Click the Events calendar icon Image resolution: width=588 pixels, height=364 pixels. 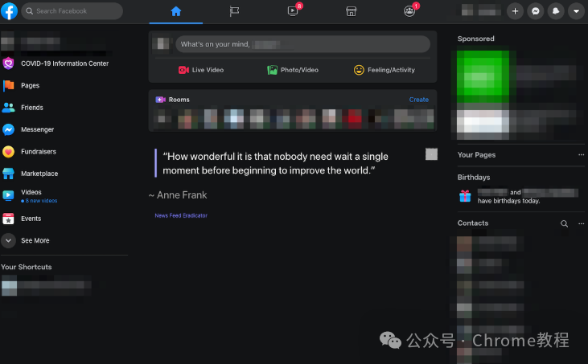(8, 219)
